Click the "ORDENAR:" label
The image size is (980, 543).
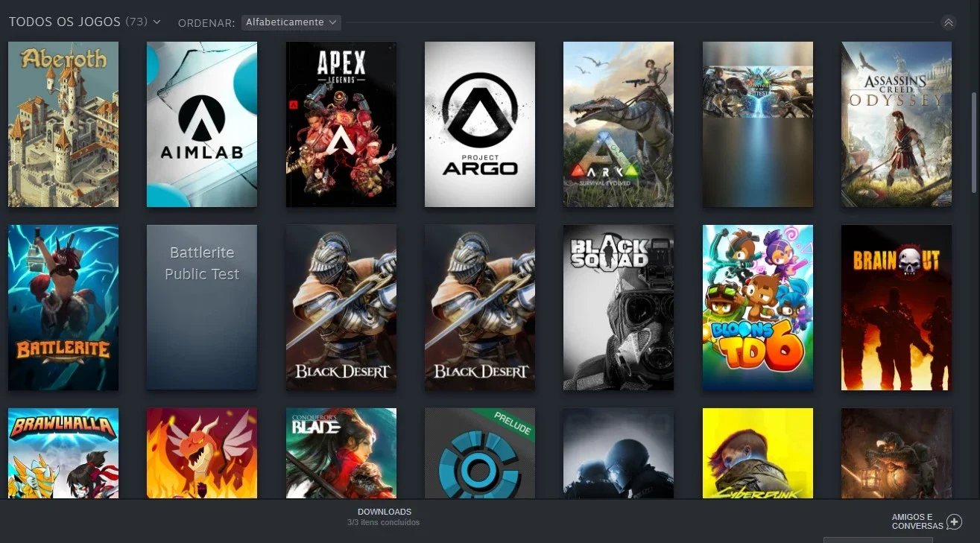[x=206, y=23]
